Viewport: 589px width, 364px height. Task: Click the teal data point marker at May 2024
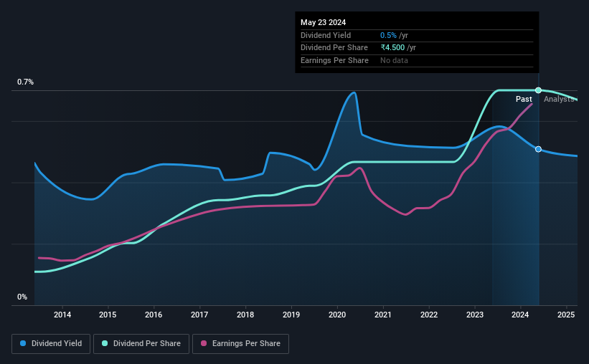click(538, 90)
